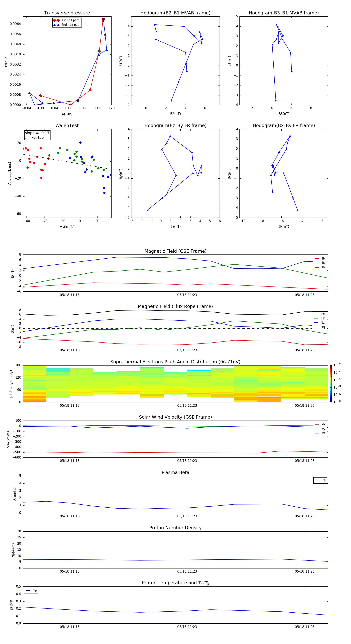Click the '05/18 11:28' tick under temperature panel
This screenshot has height=644, width=351.
305,627
